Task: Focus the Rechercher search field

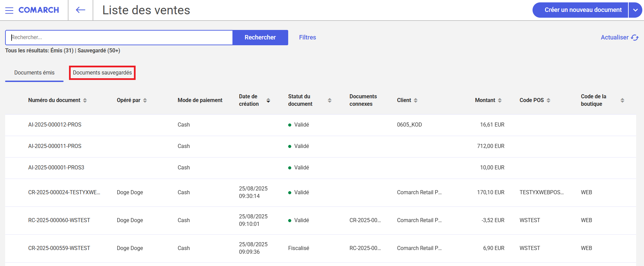Action: 119,37
